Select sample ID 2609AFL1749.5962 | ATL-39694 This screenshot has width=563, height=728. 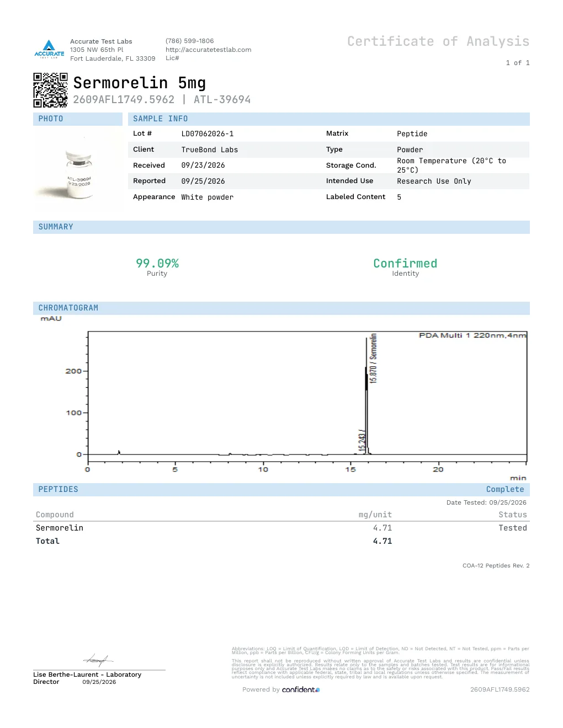(x=162, y=100)
